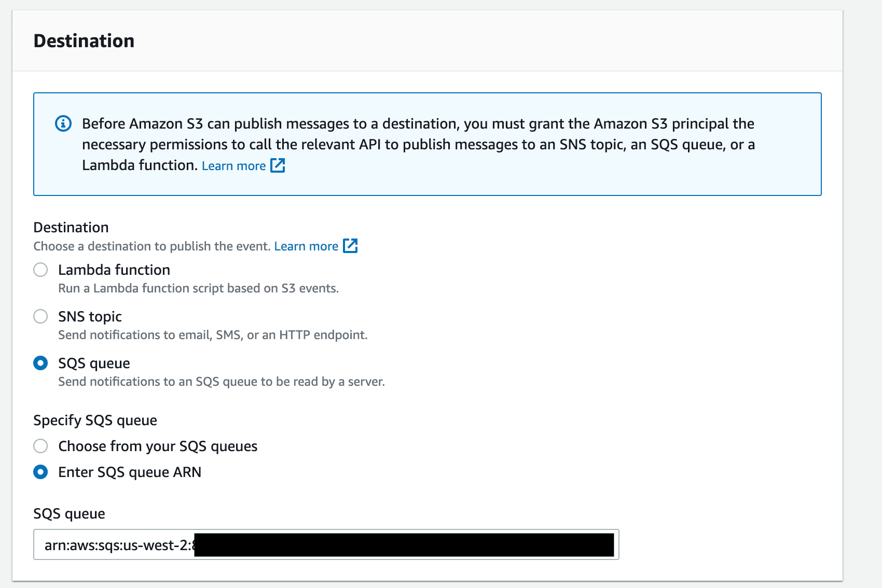Click the external-link icon under Destination heading
The width and height of the screenshot is (882, 588).
(x=350, y=246)
